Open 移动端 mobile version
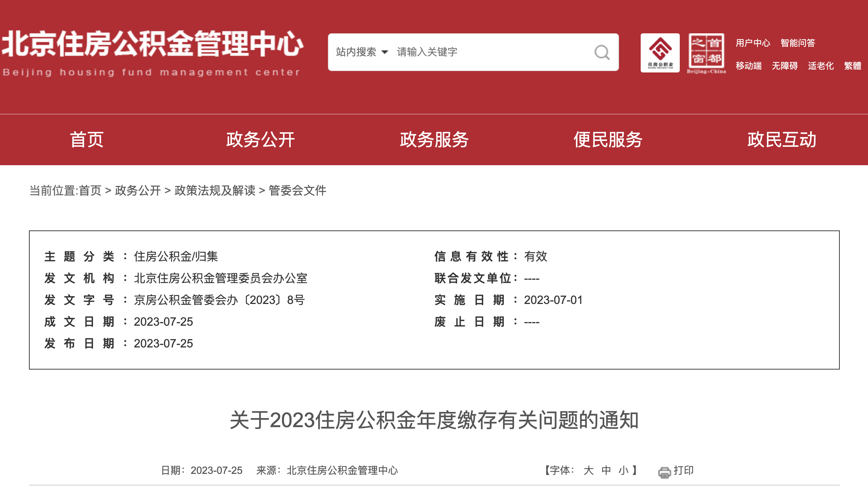This screenshot has height=492, width=868. pyautogui.click(x=748, y=66)
